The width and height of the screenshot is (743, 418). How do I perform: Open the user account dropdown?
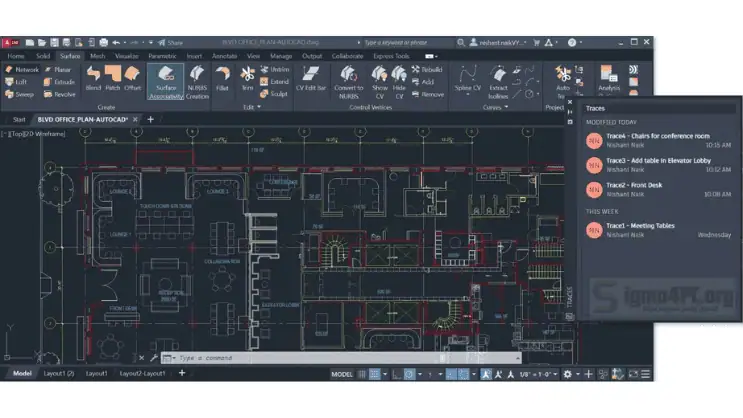(499, 43)
